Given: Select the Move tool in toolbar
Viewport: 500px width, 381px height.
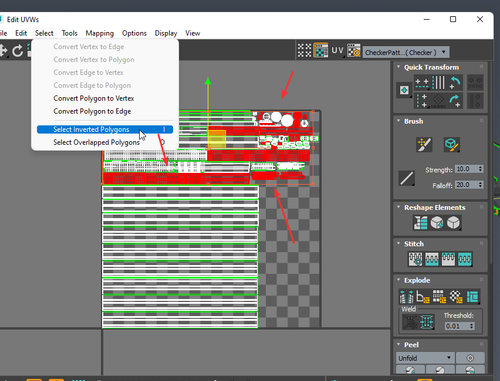Looking at the screenshot, I should [x=3, y=51].
